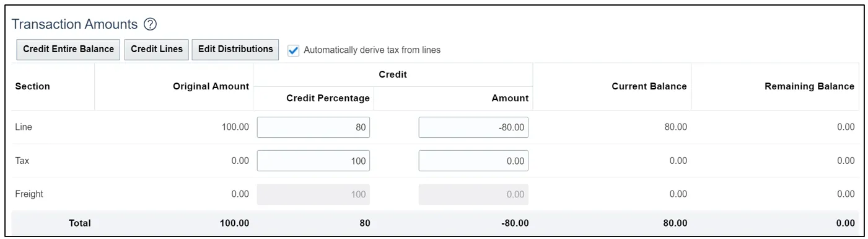The width and height of the screenshot is (868, 239).
Task: Click Credit Entire Balance button
Action: point(68,50)
